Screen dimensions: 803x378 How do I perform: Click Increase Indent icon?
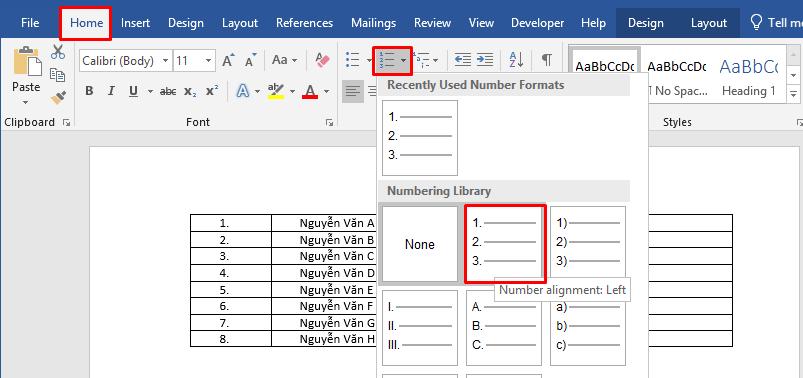click(x=484, y=60)
